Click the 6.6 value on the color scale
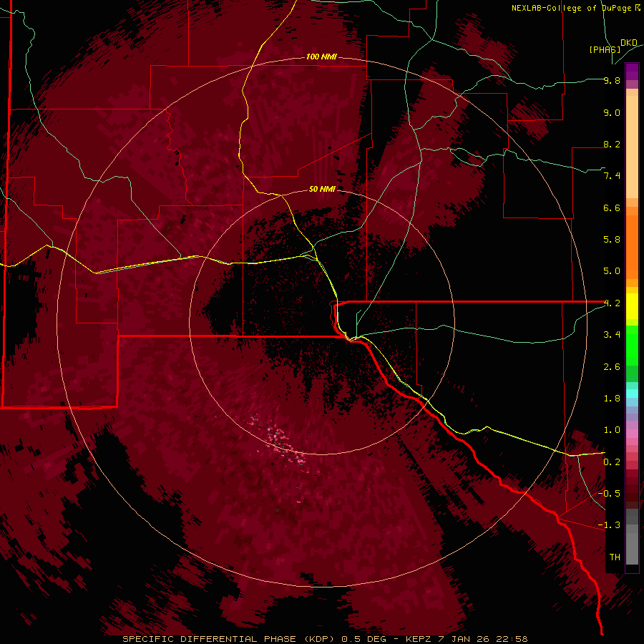 coord(612,208)
